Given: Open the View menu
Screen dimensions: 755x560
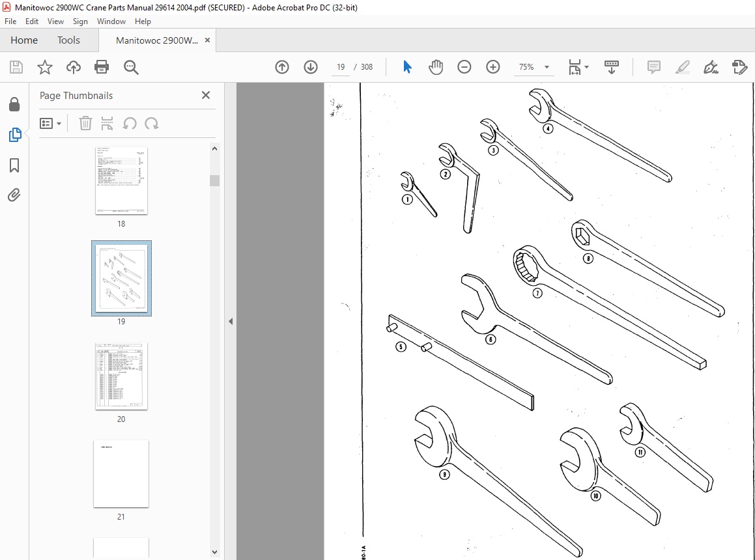Looking at the screenshot, I should coord(55,21).
